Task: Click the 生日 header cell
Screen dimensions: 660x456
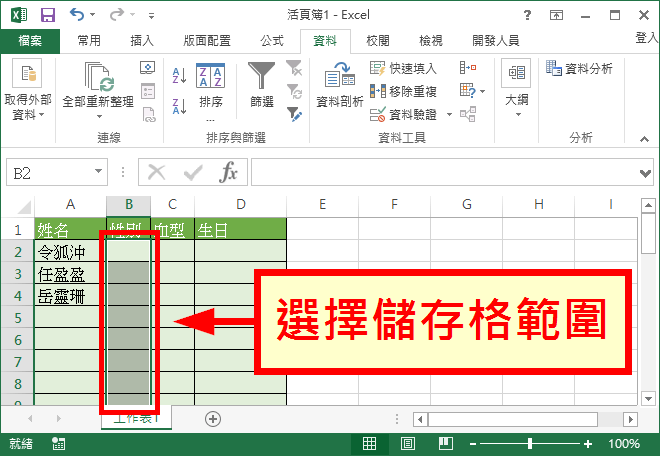Action: [240, 230]
